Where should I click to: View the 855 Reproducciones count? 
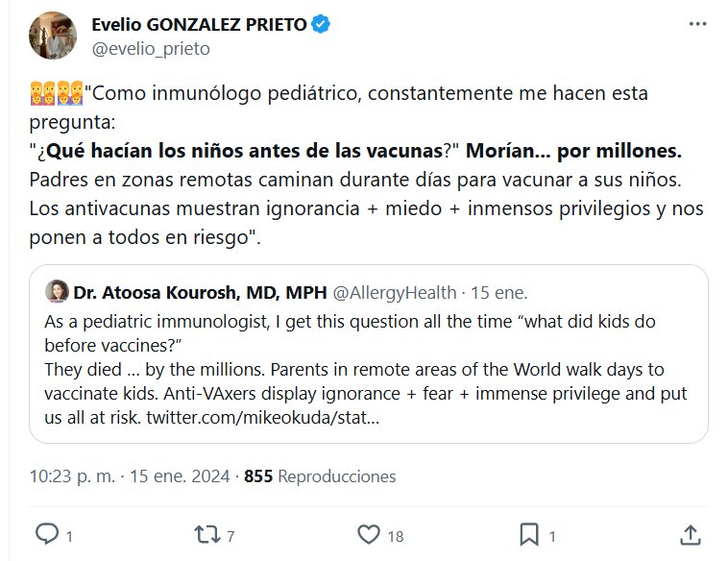[320, 476]
